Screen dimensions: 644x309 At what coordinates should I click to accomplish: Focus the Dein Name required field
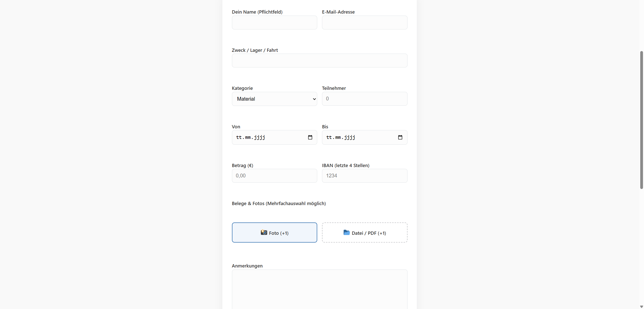274,22
